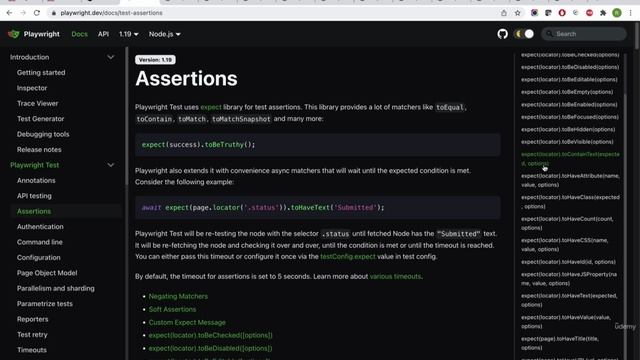Reload the page
This screenshot has width=640, height=360.
click(x=37, y=13)
